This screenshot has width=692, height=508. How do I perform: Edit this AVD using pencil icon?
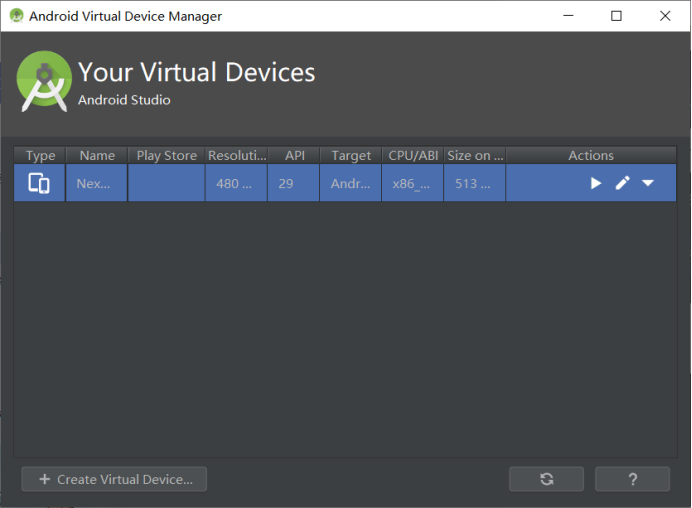tap(622, 183)
